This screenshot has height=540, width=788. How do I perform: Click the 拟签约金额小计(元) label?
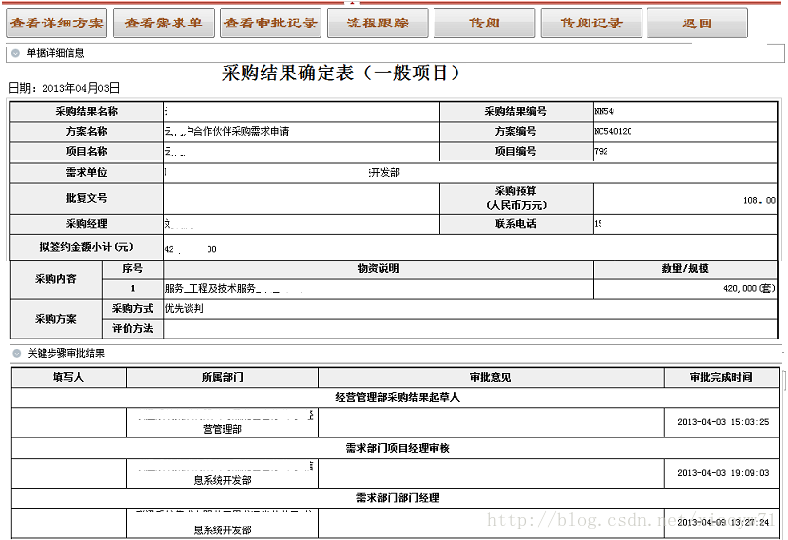86,247
